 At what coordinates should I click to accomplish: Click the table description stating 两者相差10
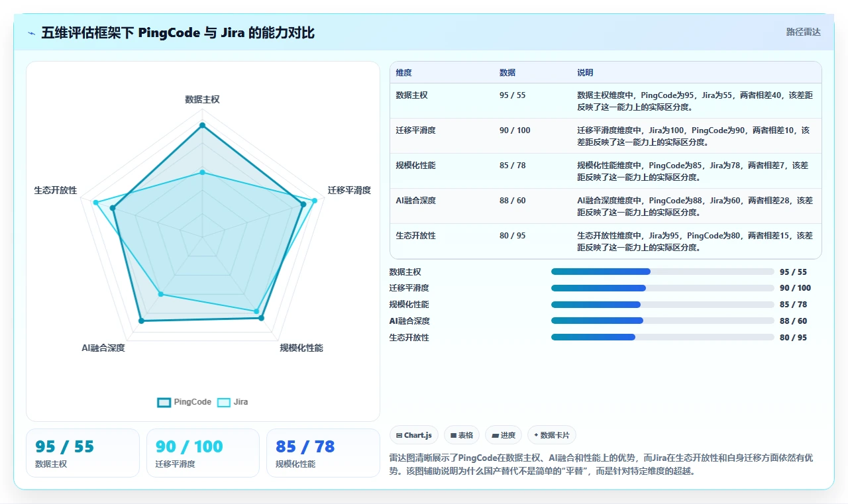click(x=695, y=136)
